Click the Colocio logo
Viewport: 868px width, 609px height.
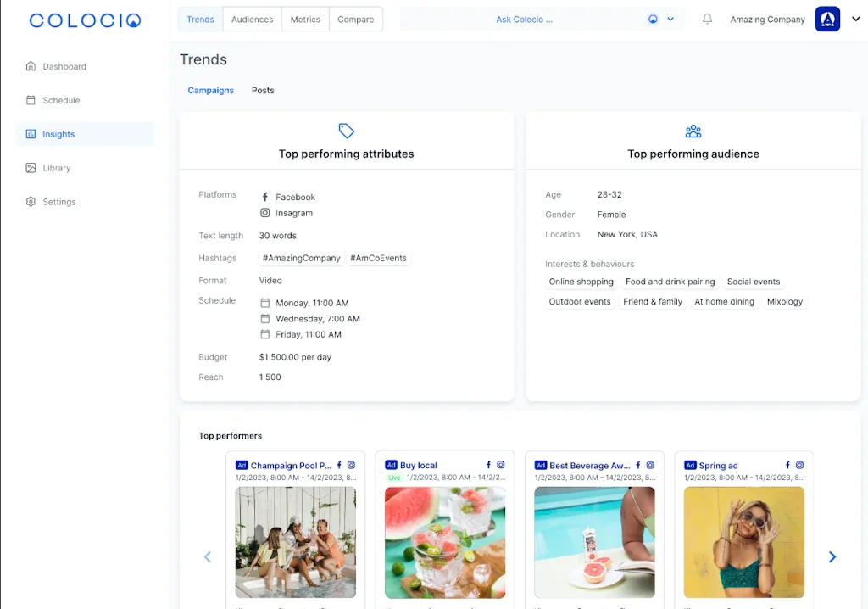[85, 20]
